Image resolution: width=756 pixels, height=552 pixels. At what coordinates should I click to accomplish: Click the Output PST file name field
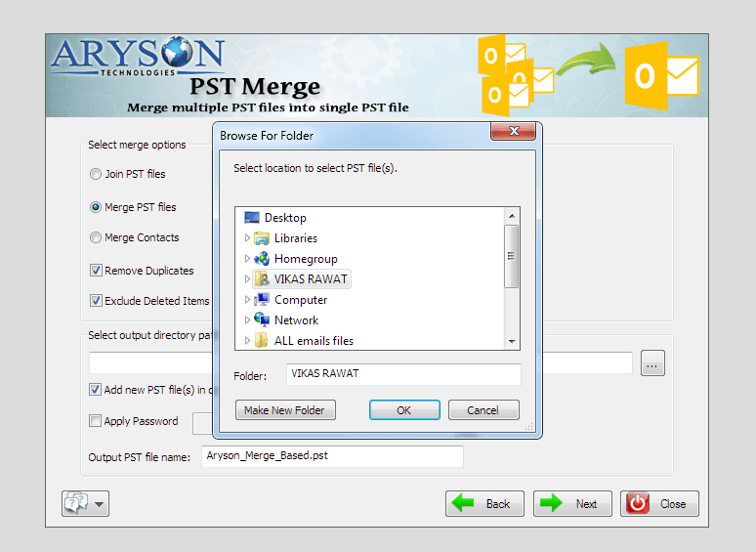(x=332, y=456)
